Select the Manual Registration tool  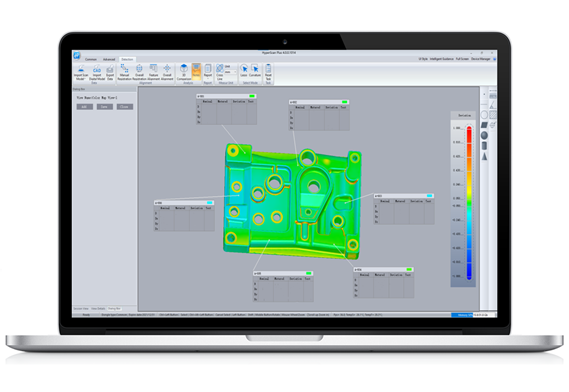[124, 68]
